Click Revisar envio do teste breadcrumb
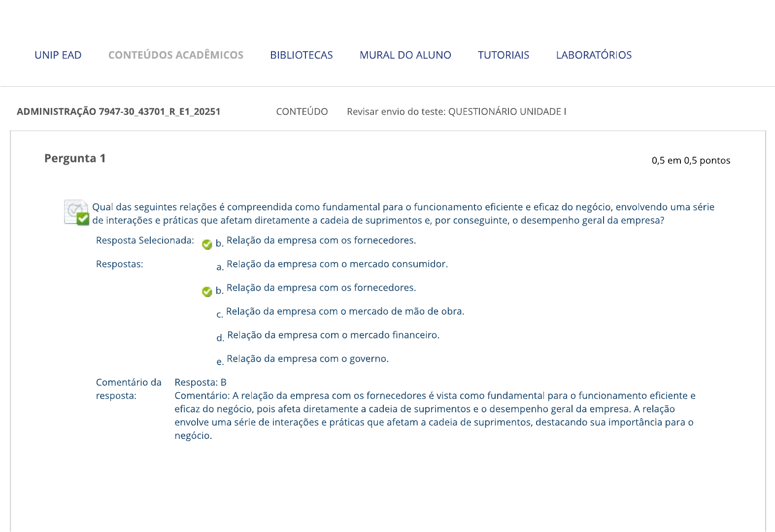Viewport: 775px width, 532px height. (x=457, y=112)
